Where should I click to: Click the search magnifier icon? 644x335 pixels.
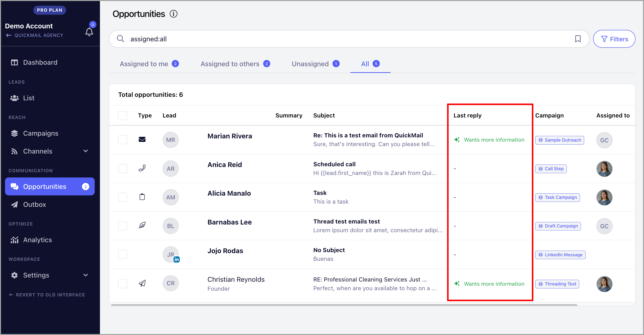[120, 39]
